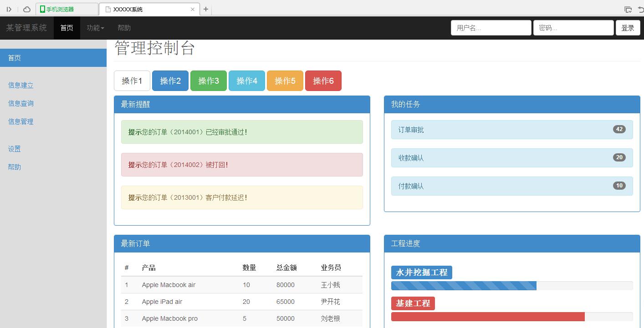
Task: Switch to the 手机浏览器 tab
Action: pos(66,9)
